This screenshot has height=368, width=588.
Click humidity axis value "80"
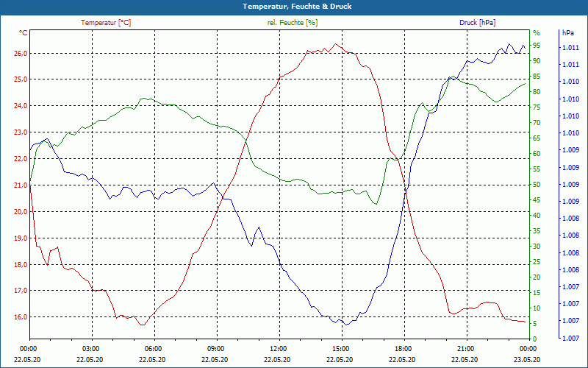537,91
